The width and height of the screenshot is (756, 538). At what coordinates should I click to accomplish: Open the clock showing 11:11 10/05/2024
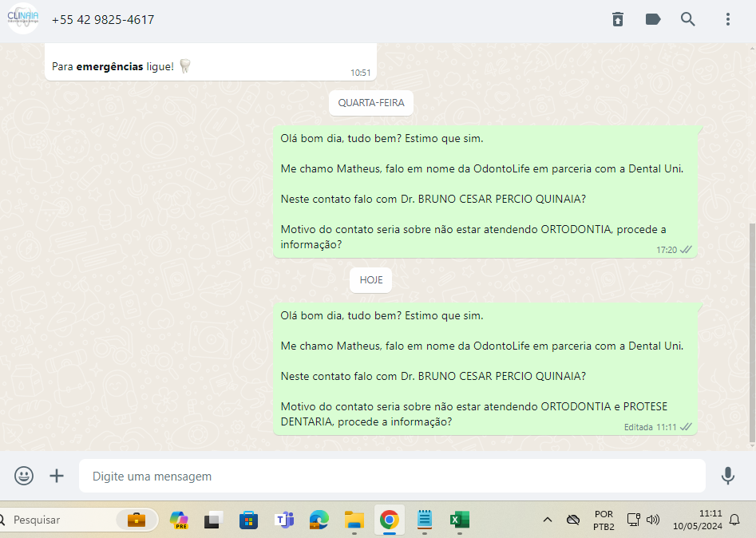click(698, 520)
